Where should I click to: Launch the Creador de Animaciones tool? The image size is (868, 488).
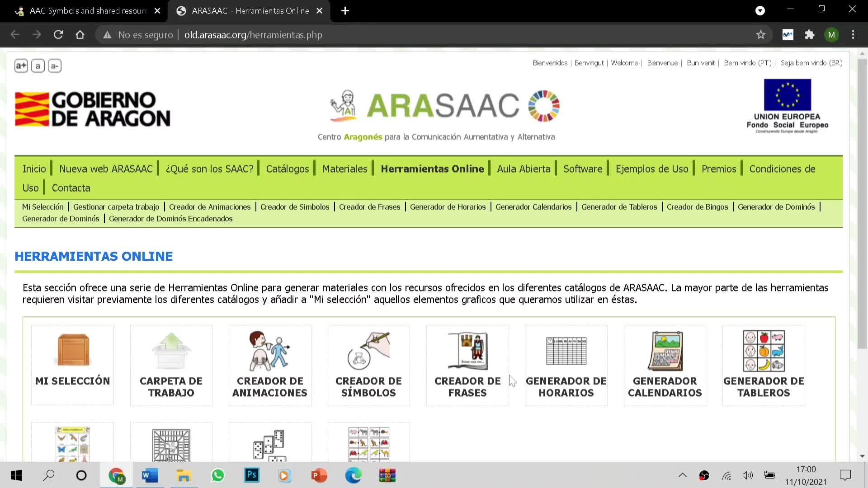coord(269,351)
